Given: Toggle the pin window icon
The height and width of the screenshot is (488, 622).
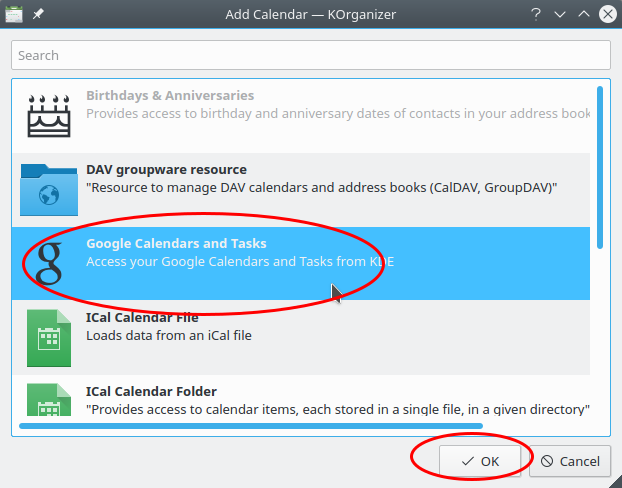Looking at the screenshot, I should (x=38, y=14).
